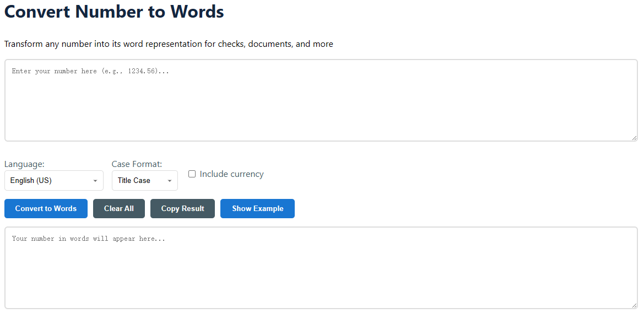Click the 'Transform any number' description text
This screenshot has width=644, height=313.
click(x=168, y=44)
